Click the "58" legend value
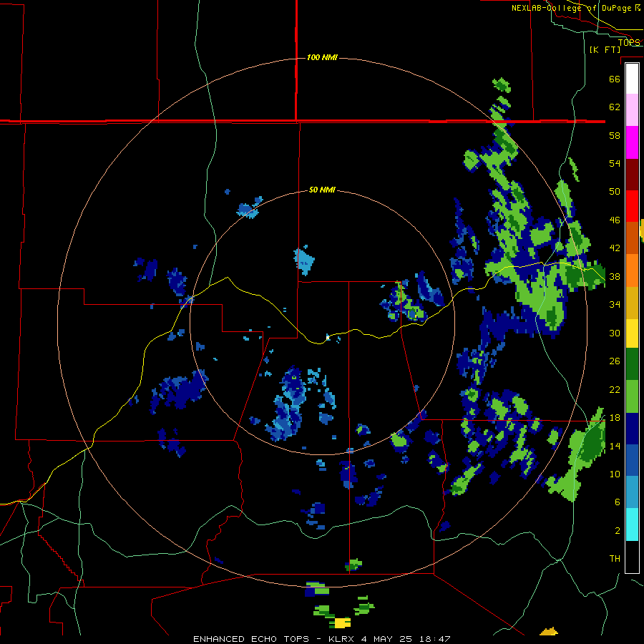This screenshot has height=644, width=644. pyautogui.click(x=615, y=135)
